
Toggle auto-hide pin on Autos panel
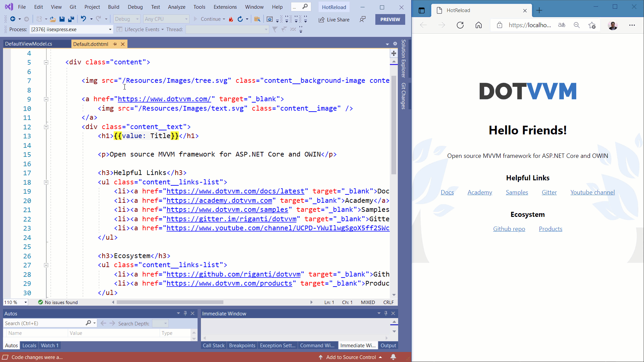185,313
